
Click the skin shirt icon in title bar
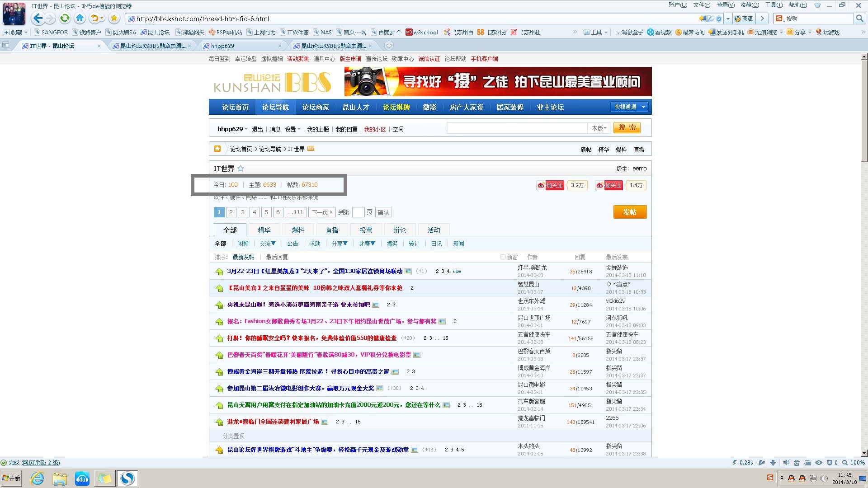tap(817, 5)
